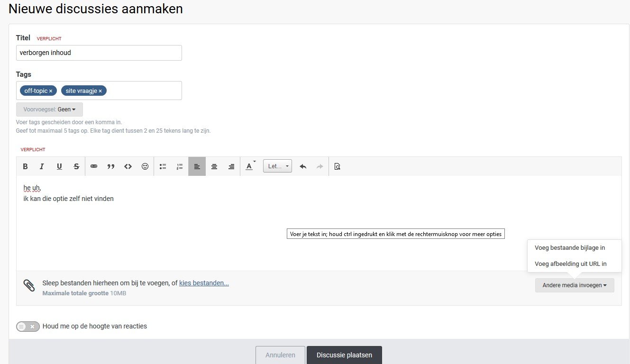Open the text color picker

(250, 166)
